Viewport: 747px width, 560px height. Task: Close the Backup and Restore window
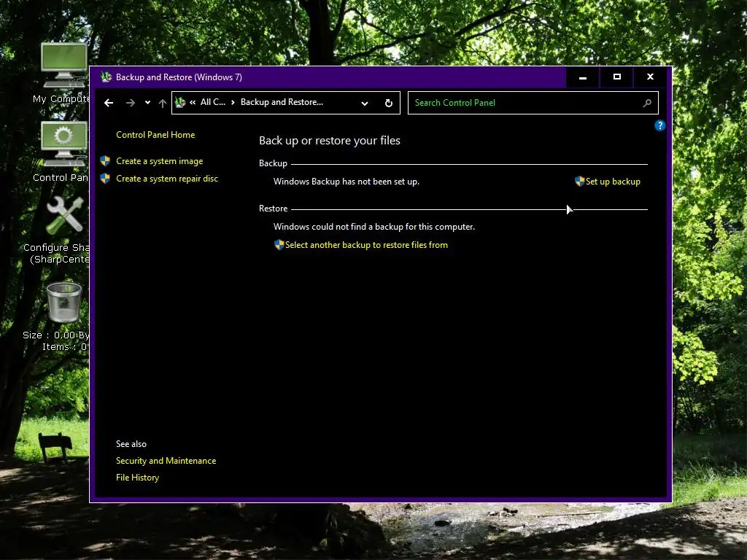(650, 77)
